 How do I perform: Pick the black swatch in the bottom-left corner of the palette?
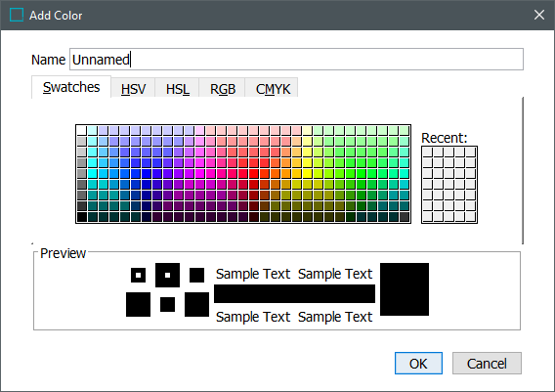(82, 217)
